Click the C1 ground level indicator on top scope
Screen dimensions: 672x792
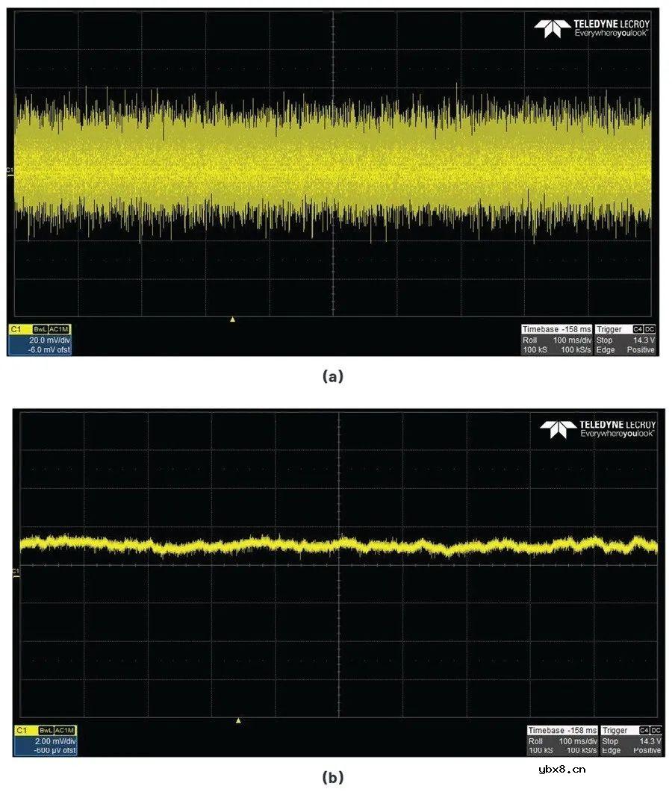tap(10, 172)
